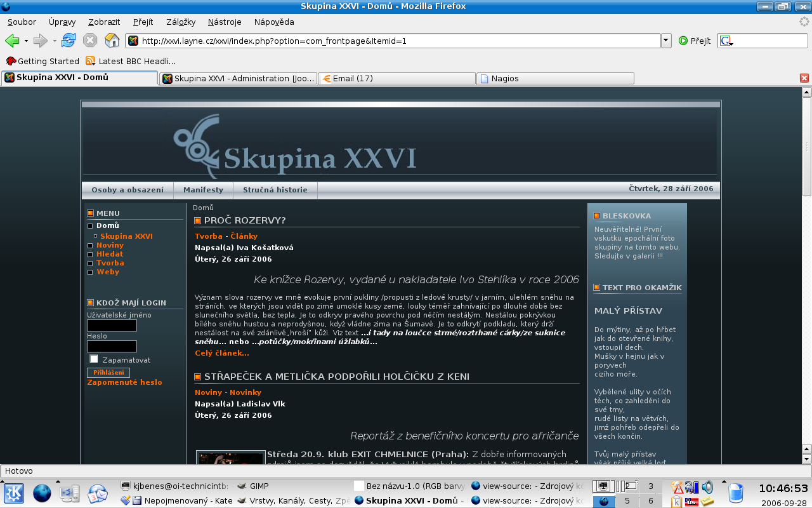This screenshot has height=508, width=812.
Task: Click the Skupina XXVI header logo
Action: [x=295, y=145]
